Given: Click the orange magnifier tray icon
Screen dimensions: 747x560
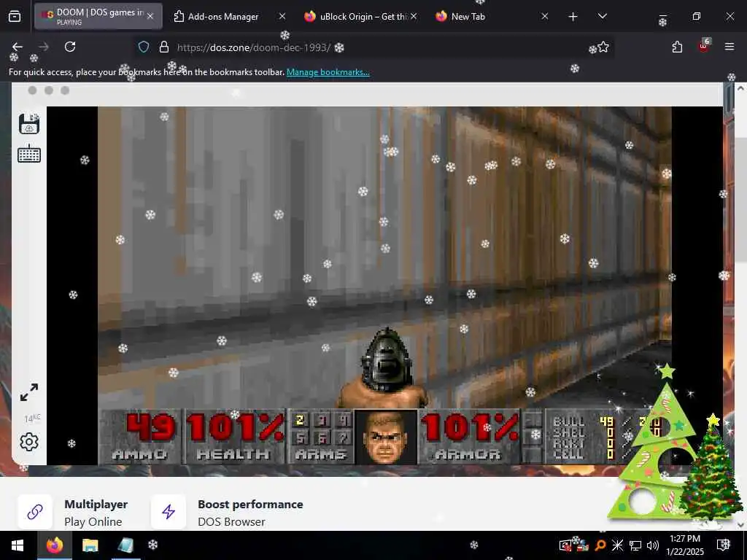Looking at the screenshot, I should pyautogui.click(x=600, y=545).
